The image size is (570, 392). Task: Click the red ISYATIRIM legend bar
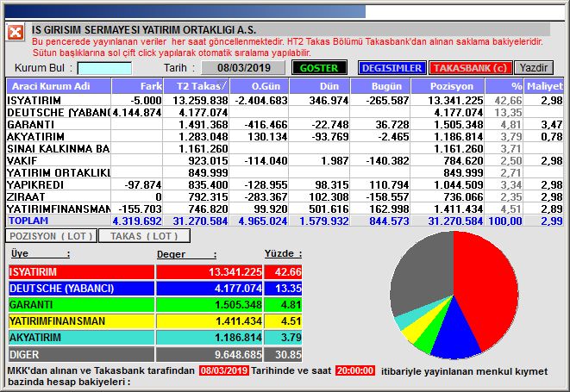click(x=81, y=271)
